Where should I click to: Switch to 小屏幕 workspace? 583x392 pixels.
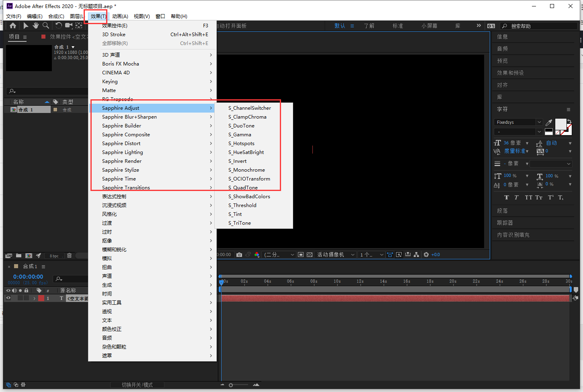429,26
